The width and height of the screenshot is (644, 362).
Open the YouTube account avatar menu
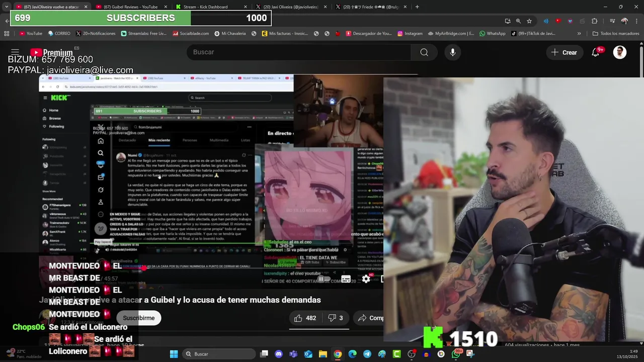click(620, 52)
